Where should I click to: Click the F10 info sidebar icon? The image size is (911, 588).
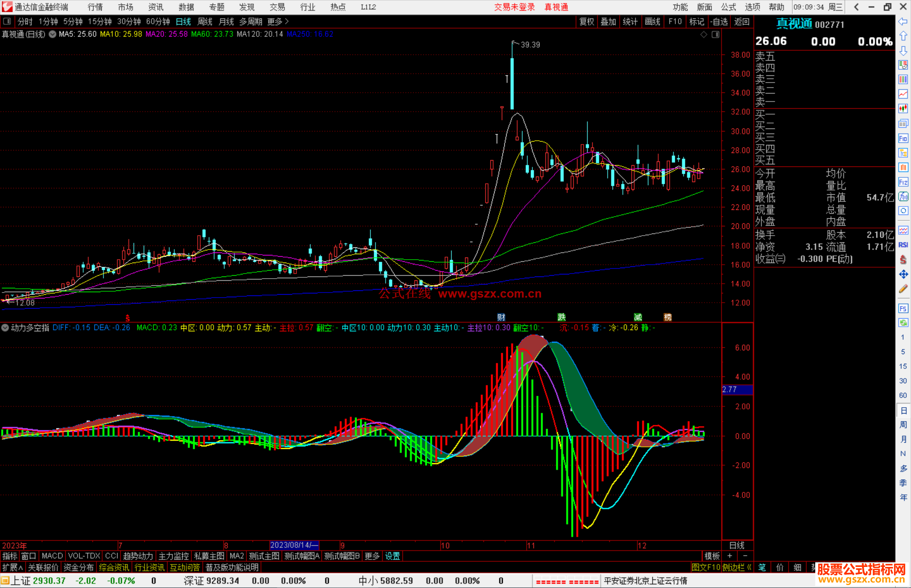(903, 138)
